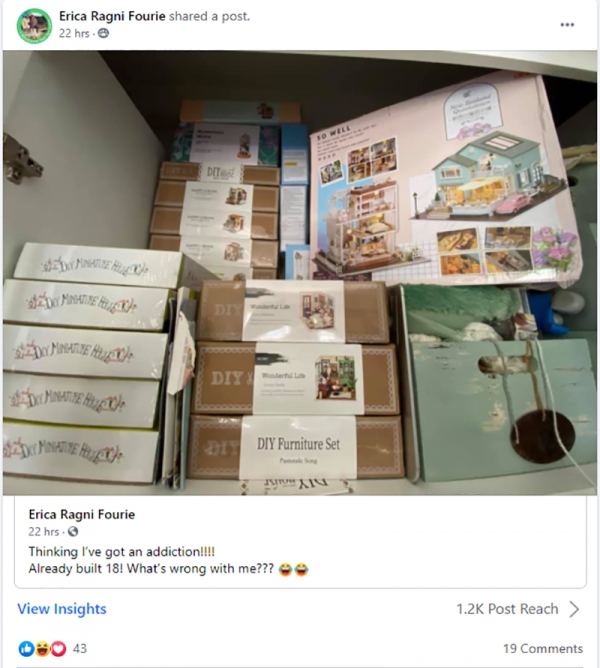This screenshot has height=668, width=600.
Task: Click the Haha reaction emoji icon
Action: [x=42, y=648]
